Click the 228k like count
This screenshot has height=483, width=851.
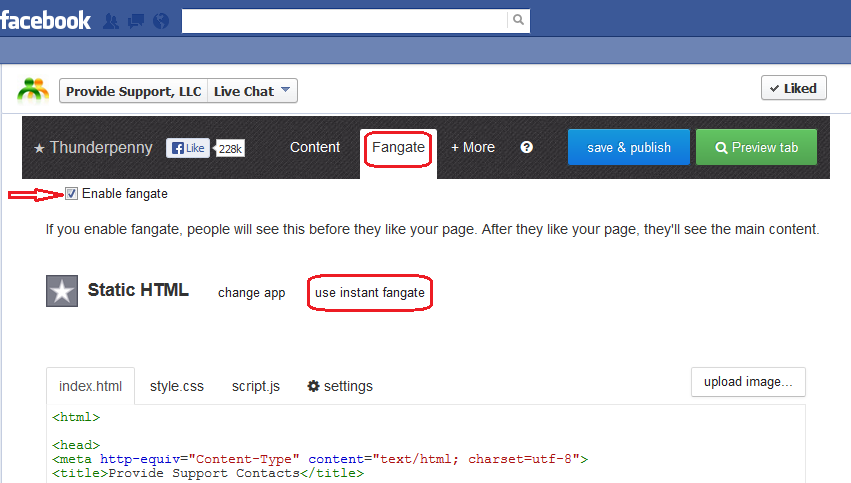pos(230,149)
